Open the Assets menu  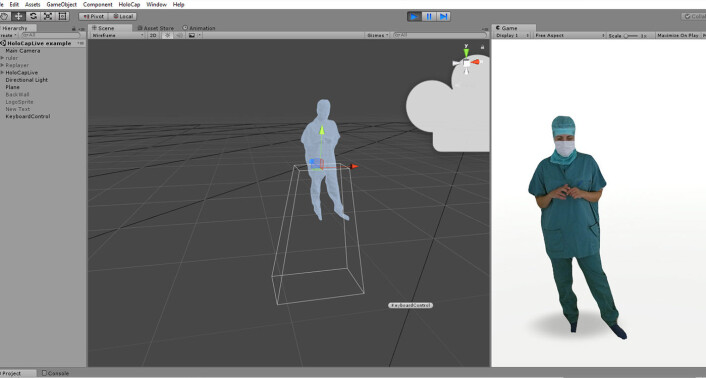coord(32,4)
